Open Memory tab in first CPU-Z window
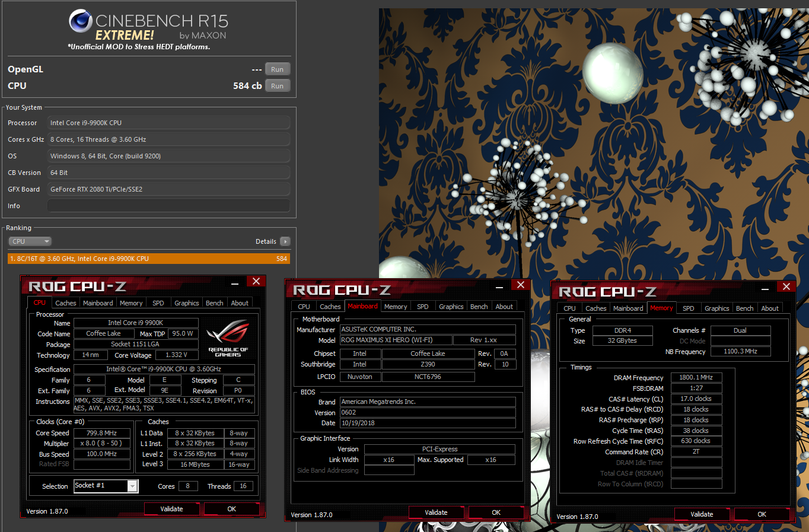This screenshot has width=809, height=532. 131,303
